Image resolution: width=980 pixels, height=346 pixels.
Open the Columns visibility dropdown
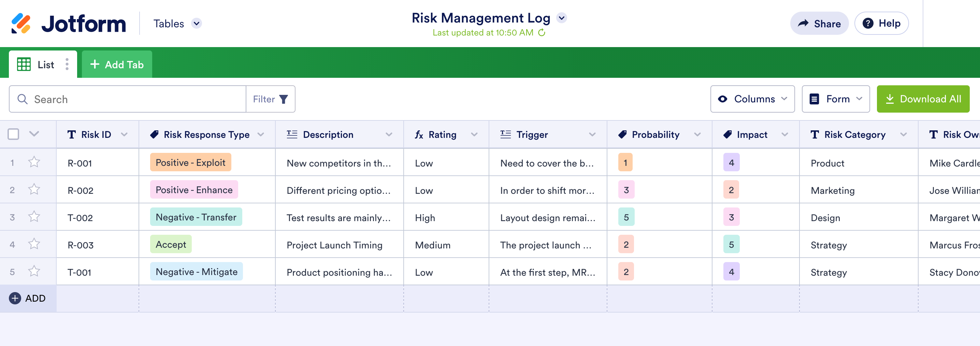click(752, 99)
